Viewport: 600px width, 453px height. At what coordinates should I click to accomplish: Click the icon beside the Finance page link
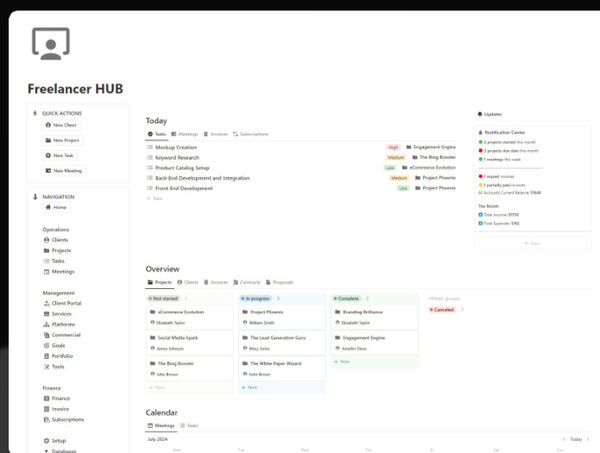(x=47, y=399)
